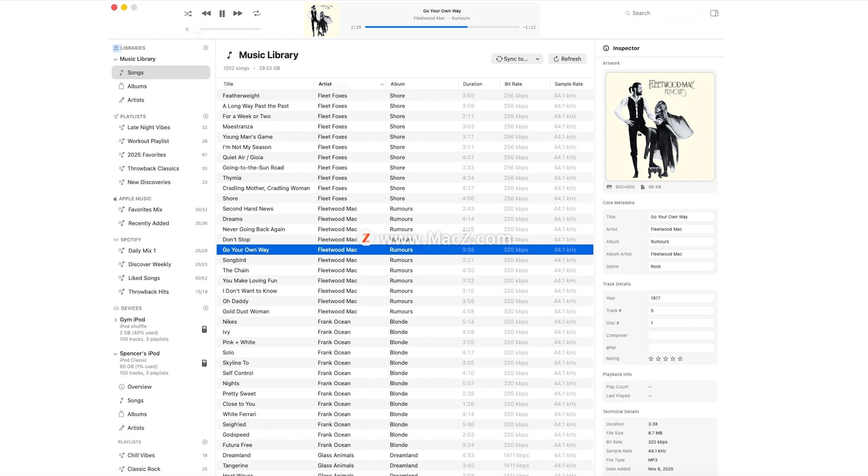Click the Spencer's iPod device icon
This screenshot has height=476, width=868.
click(x=204, y=363)
